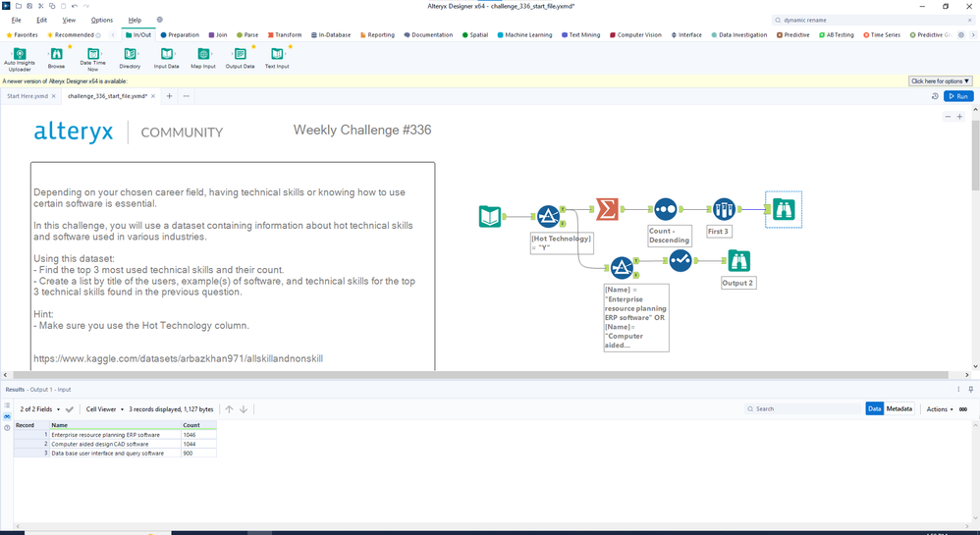Select the highlighted Browse node on canvas

784,209
